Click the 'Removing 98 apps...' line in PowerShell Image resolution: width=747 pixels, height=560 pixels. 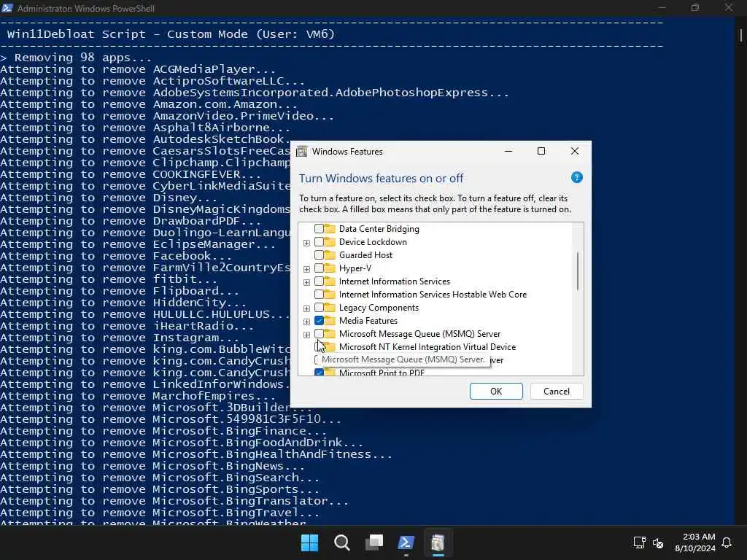pos(76,58)
